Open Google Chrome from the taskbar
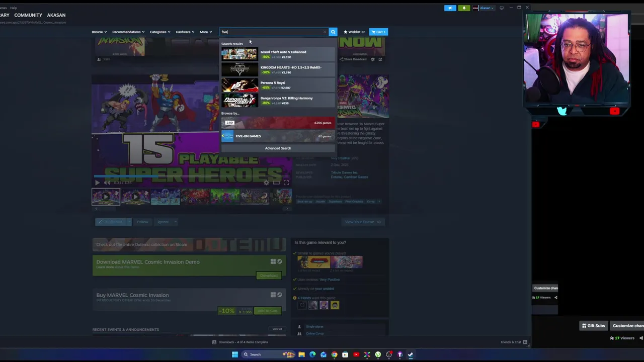This screenshot has width=644, height=362. (334, 354)
